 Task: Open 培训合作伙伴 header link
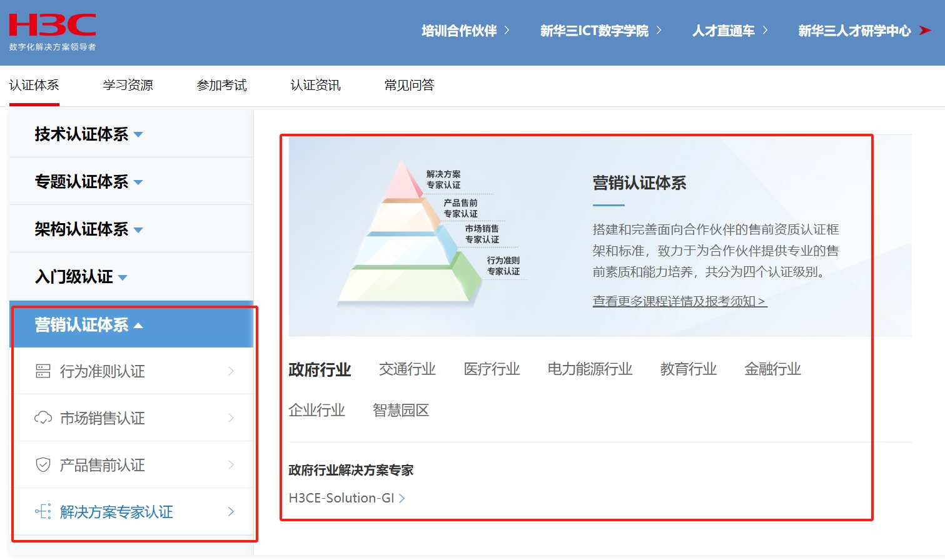[466, 31]
